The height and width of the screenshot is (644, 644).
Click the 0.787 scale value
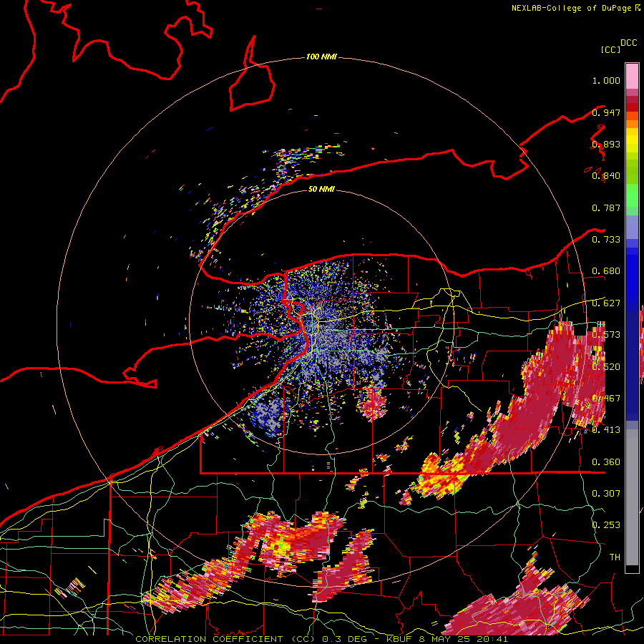606,208
